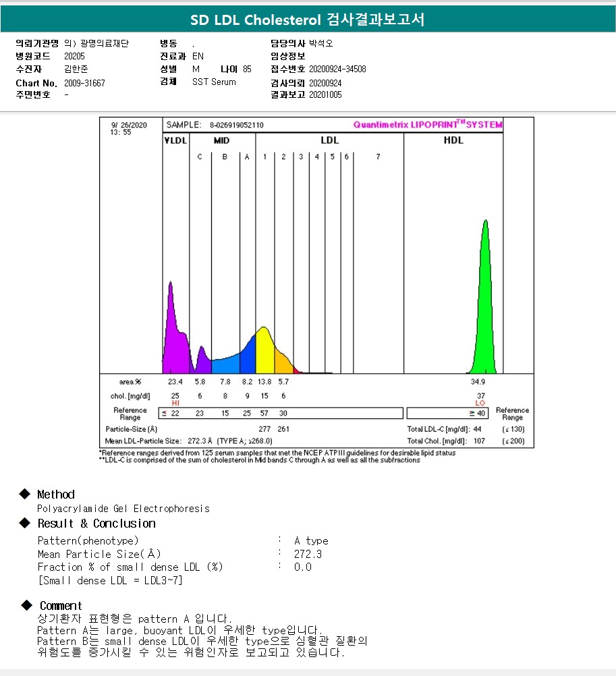Viewport: 616px width, 676px height.
Task: Click the SD LDL Cholesterol report title
Action: click(308, 20)
